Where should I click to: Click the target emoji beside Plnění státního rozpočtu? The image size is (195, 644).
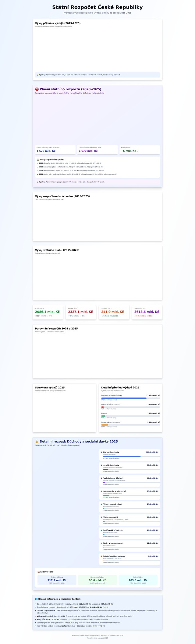click(37, 89)
